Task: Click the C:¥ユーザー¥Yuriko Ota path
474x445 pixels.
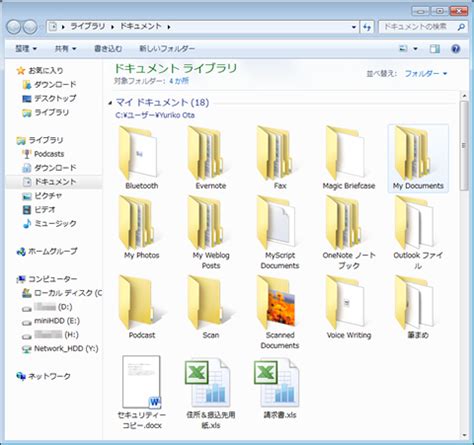Action: click(x=155, y=115)
